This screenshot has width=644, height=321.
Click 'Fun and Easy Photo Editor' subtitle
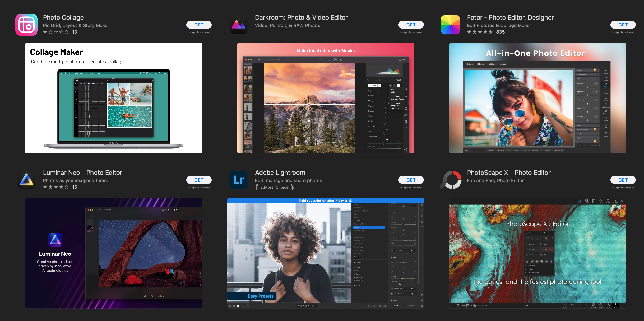(x=495, y=180)
